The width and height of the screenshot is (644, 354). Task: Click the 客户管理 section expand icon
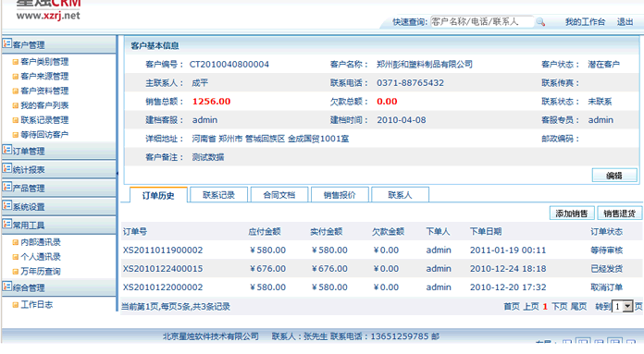(7, 43)
